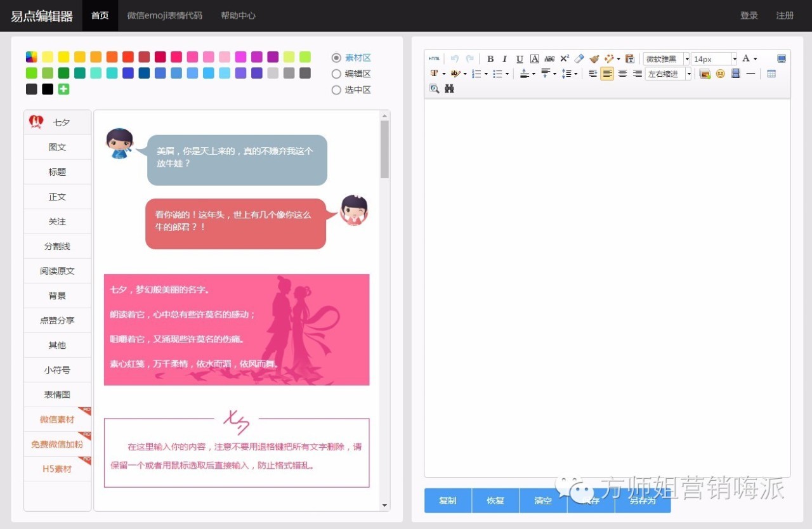Pick the black color swatch

(x=48, y=89)
